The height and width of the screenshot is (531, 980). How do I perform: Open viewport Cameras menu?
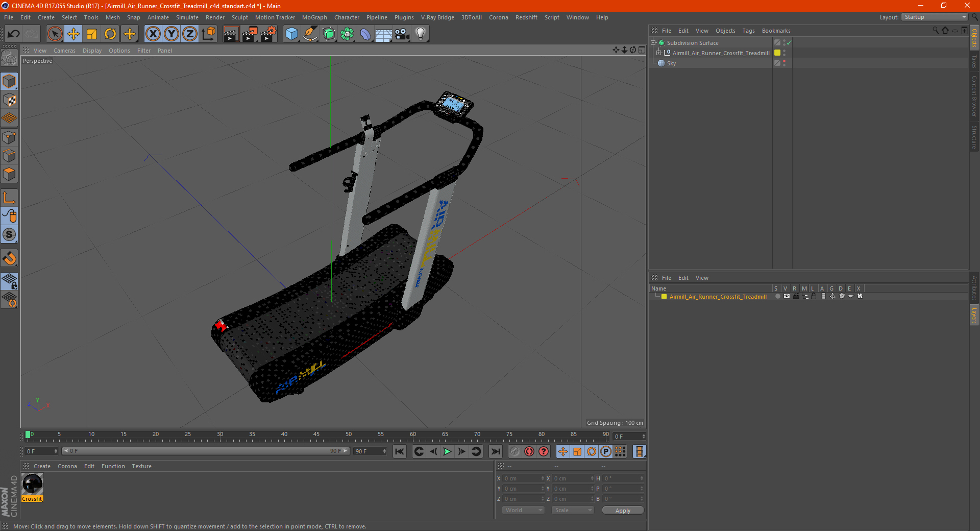click(64, 51)
